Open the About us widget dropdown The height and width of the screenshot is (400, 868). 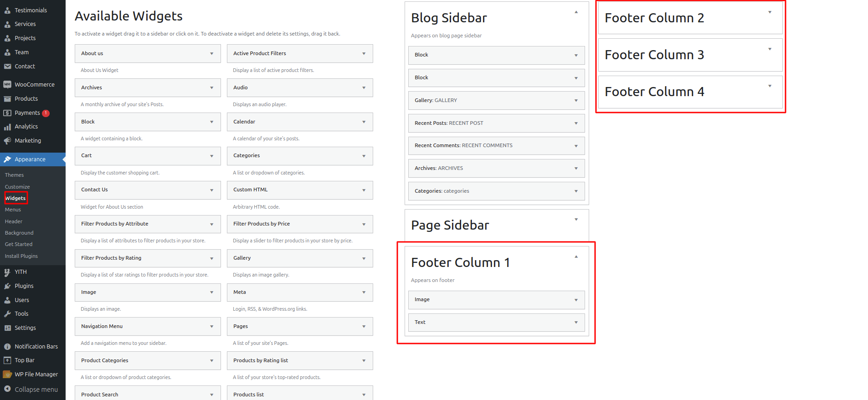pyautogui.click(x=211, y=53)
